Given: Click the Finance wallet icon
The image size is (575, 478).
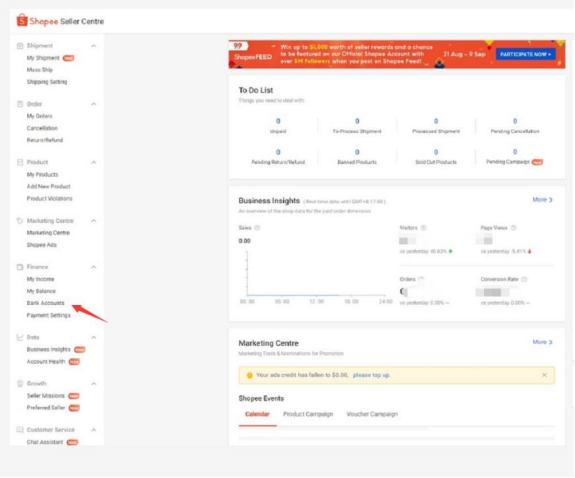Looking at the screenshot, I should (x=20, y=267).
